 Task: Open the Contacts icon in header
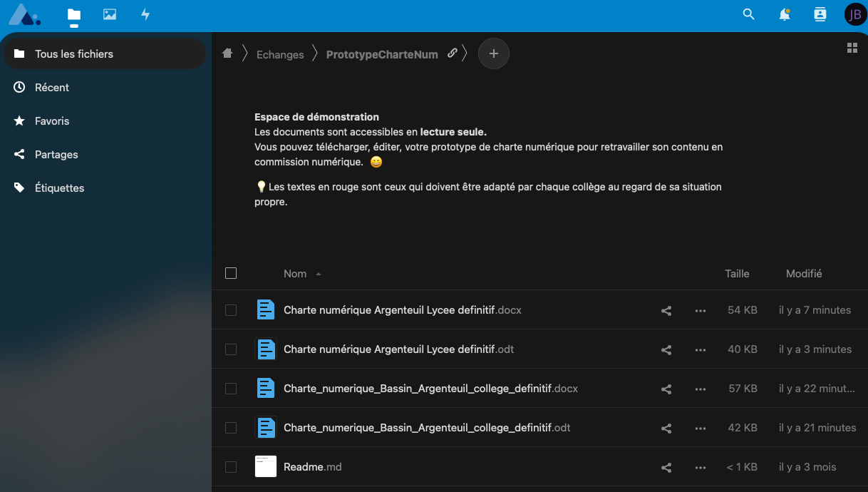pos(820,14)
